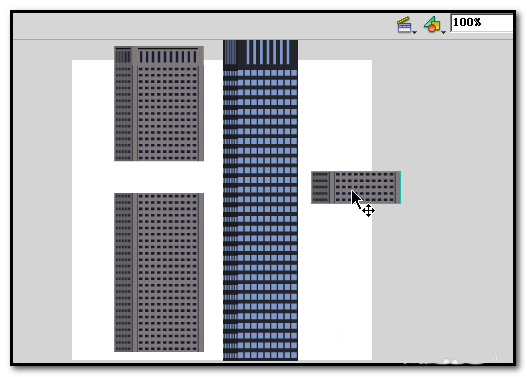Select the small gray building with cyan outline

pos(356,187)
